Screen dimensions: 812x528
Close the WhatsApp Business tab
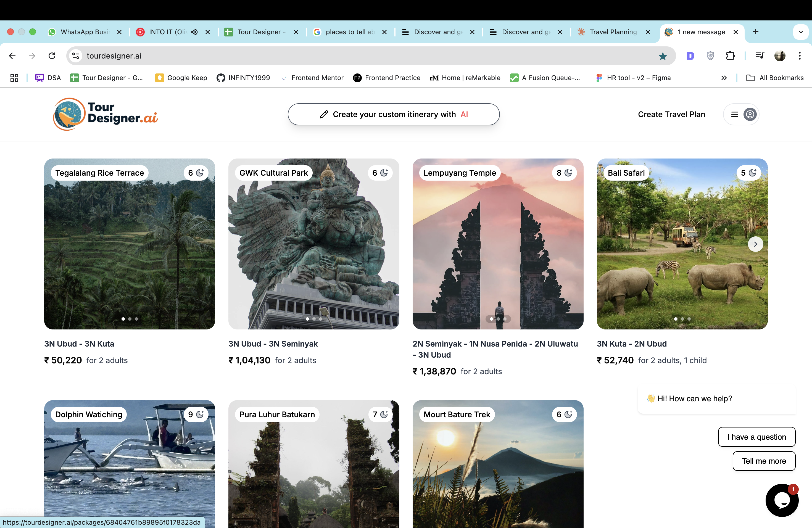119,32
